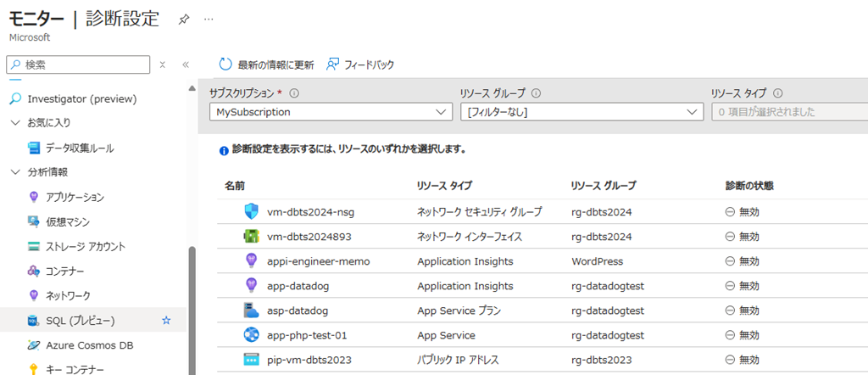The height and width of the screenshot is (375, 868).
Task: Favorite SQL (プレビュー) with the star
Action: (166, 320)
